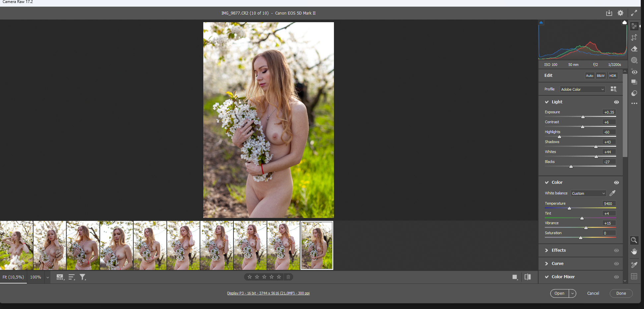Open the filter funnel icon
Image resolution: width=644 pixels, height=309 pixels.
click(x=83, y=277)
